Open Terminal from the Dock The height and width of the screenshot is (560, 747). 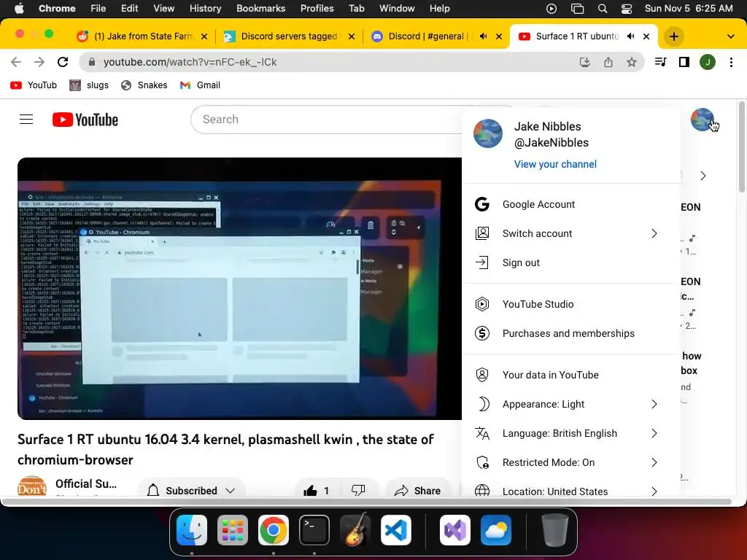tap(314, 530)
